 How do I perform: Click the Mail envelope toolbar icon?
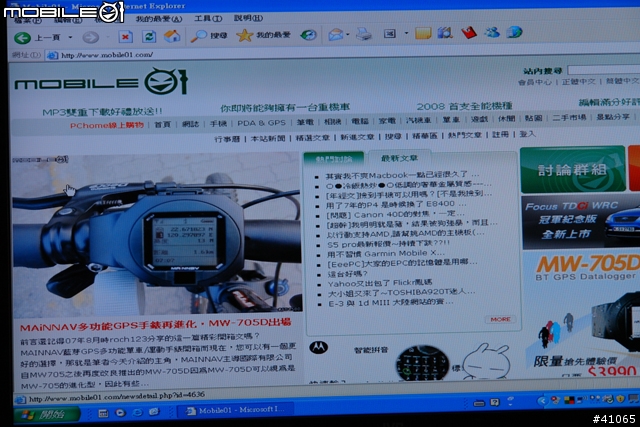[336, 34]
